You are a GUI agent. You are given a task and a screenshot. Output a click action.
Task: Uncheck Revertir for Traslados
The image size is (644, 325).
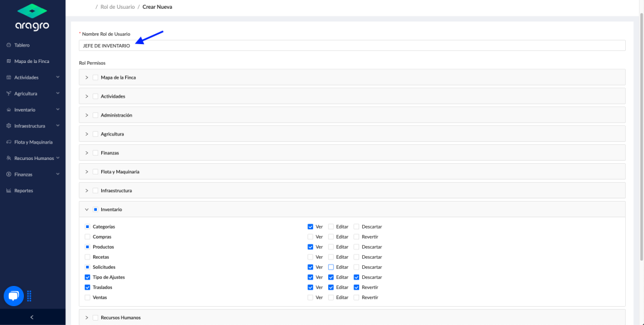(357, 287)
